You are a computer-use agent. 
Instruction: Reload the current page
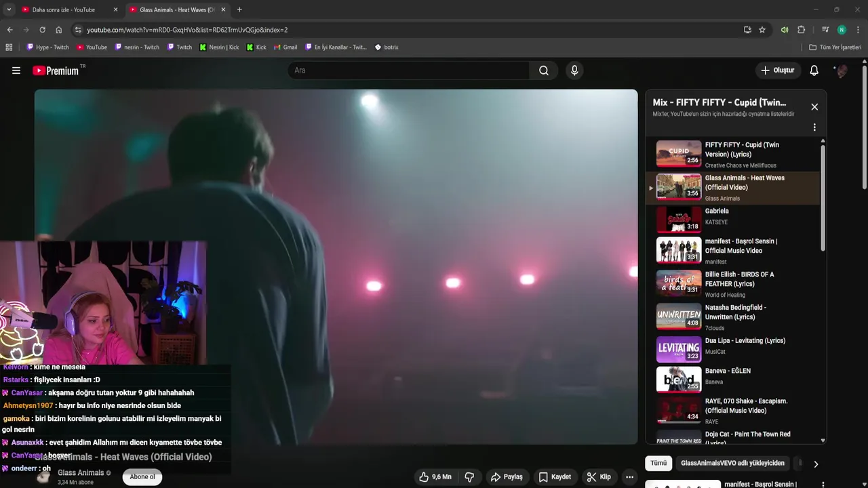tap(42, 30)
